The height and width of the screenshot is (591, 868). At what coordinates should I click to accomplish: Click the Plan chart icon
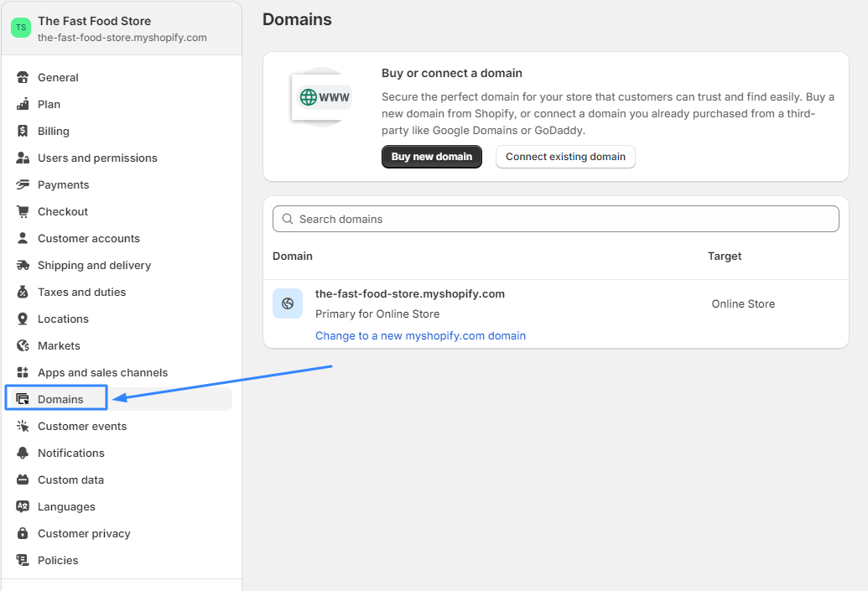[23, 104]
